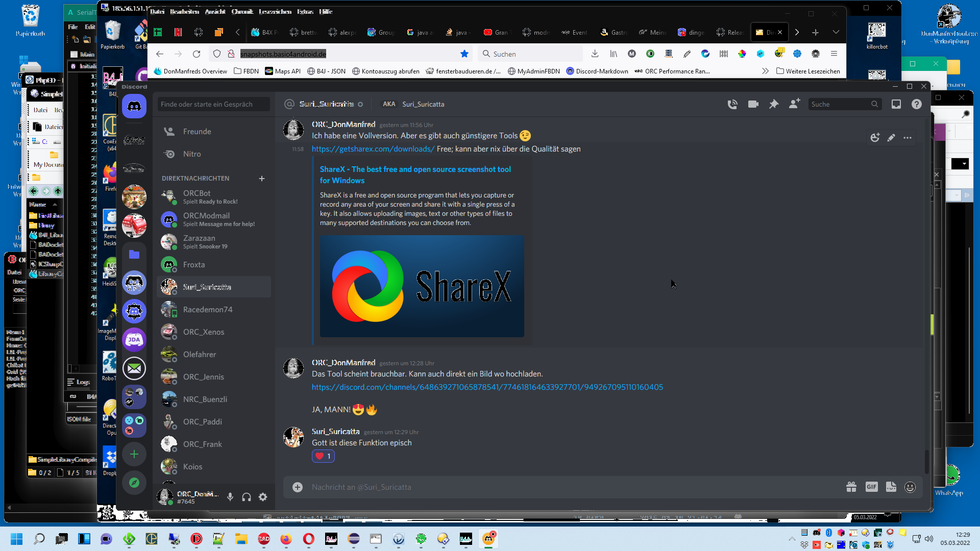The height and width of the screenshot is (551, 980).
Task: Start a video call
Action: pyautogui.click(x=753, y=104)
